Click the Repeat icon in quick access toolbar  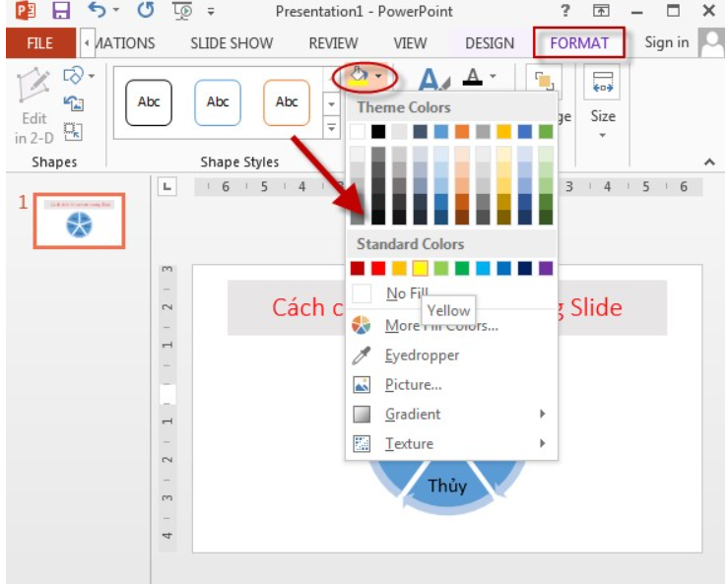(x=144, y=12)
